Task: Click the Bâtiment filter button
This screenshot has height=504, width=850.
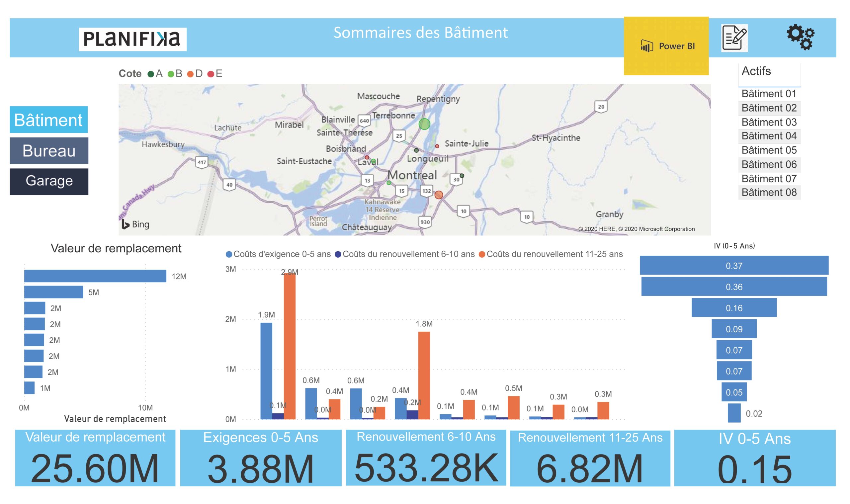Action: [x=49, y=120]
